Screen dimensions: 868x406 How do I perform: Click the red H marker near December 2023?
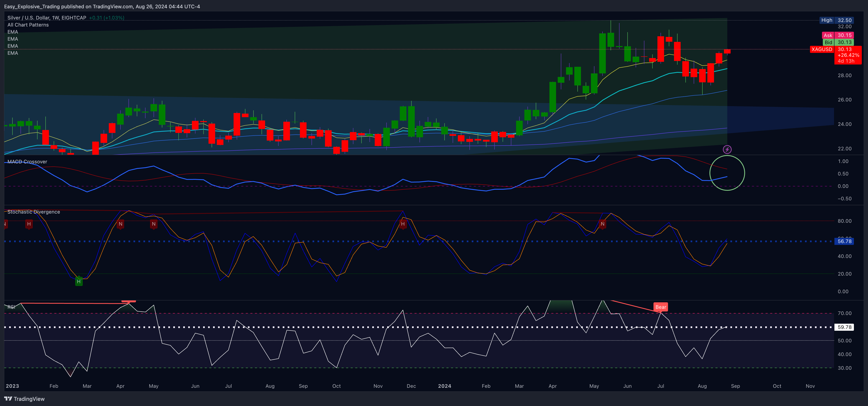tap(403, 224)
